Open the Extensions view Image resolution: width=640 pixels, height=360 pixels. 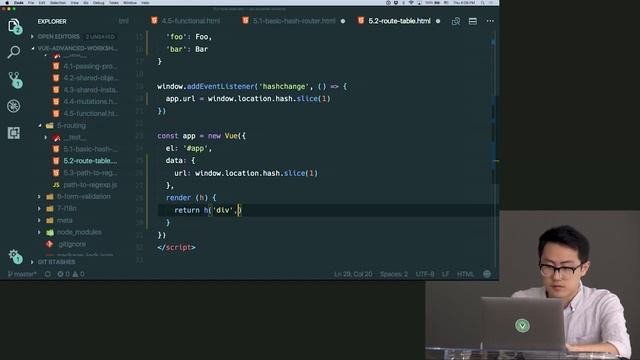pyautogui.click(x=13, y=133)
